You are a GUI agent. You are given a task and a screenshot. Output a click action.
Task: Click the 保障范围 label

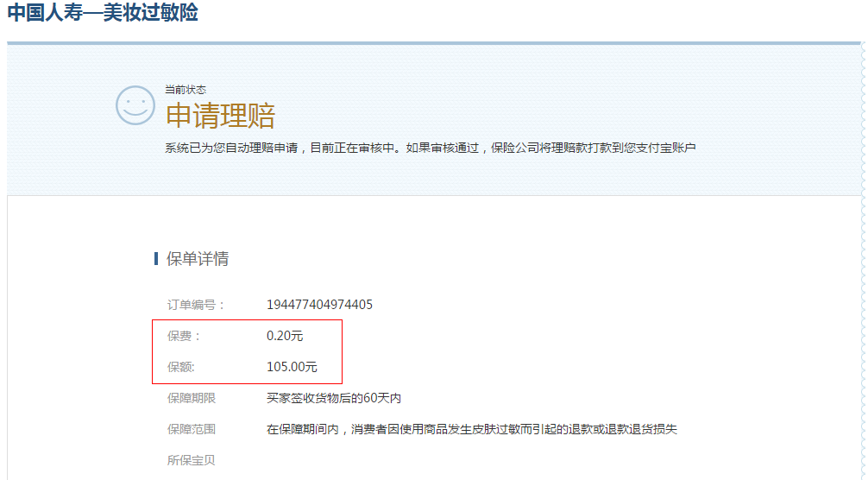point(192,429)
